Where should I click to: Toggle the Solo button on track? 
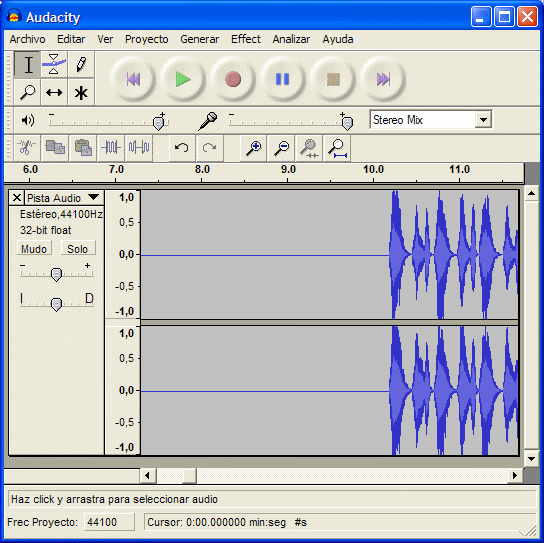(78, 248)
